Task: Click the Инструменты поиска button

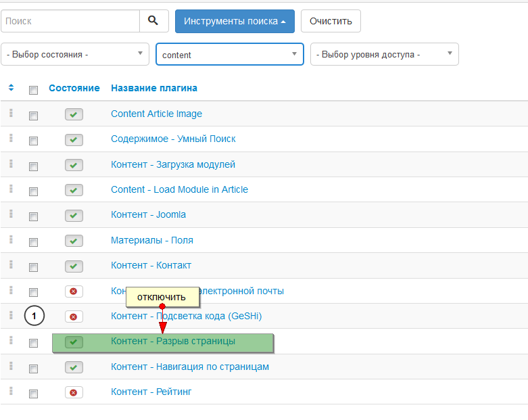Action: tap(235, 21)
